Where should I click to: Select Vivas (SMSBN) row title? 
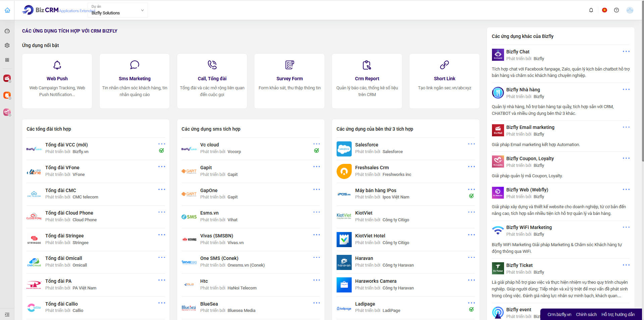[217, 236]
